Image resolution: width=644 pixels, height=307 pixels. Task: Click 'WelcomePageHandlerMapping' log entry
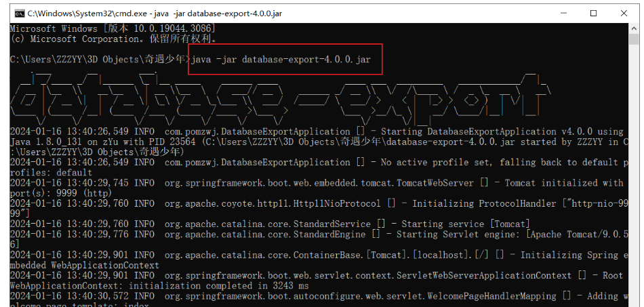(491, 296)
